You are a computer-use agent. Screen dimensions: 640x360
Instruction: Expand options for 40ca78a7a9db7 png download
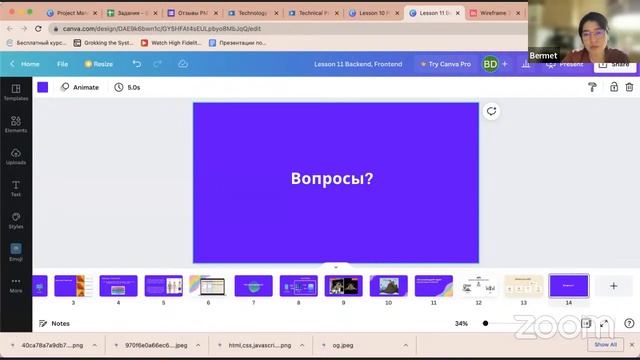[x=95, y=345]
